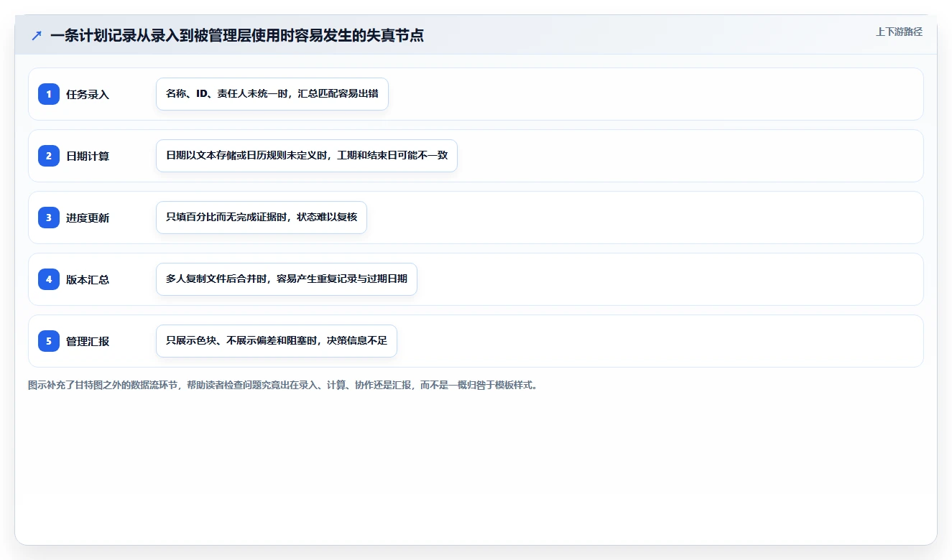Select the number 3 step badge
Screen dimensions: 952x560
(x=49, y=218)
